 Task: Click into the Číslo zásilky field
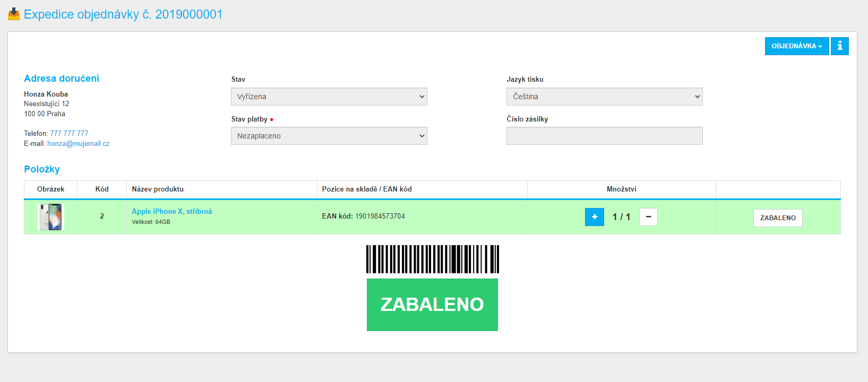tap(605, 136)
